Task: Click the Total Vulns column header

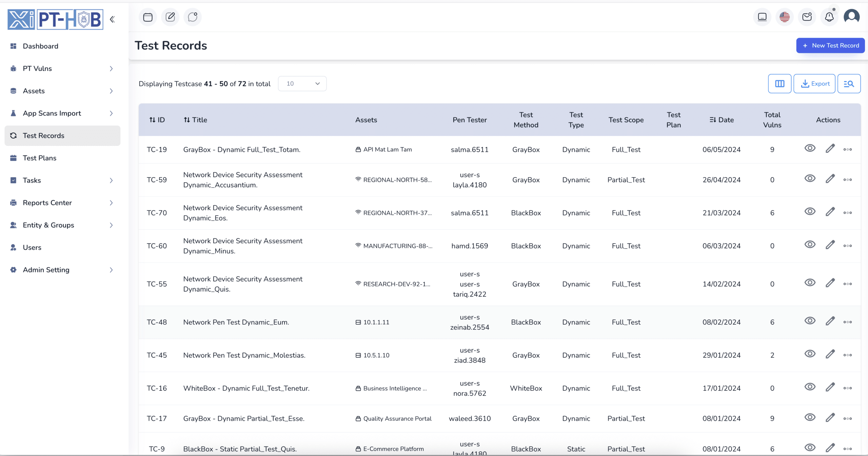Action: 772,120
